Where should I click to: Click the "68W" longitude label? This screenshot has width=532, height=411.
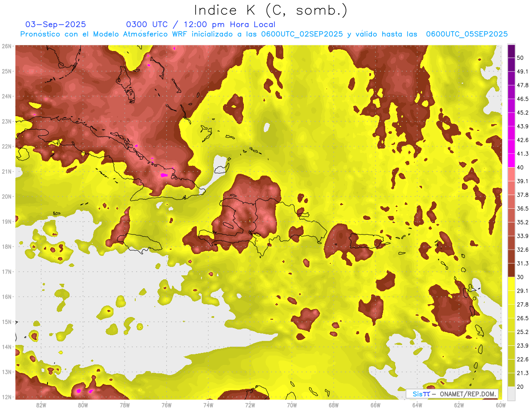pos(333,405)
